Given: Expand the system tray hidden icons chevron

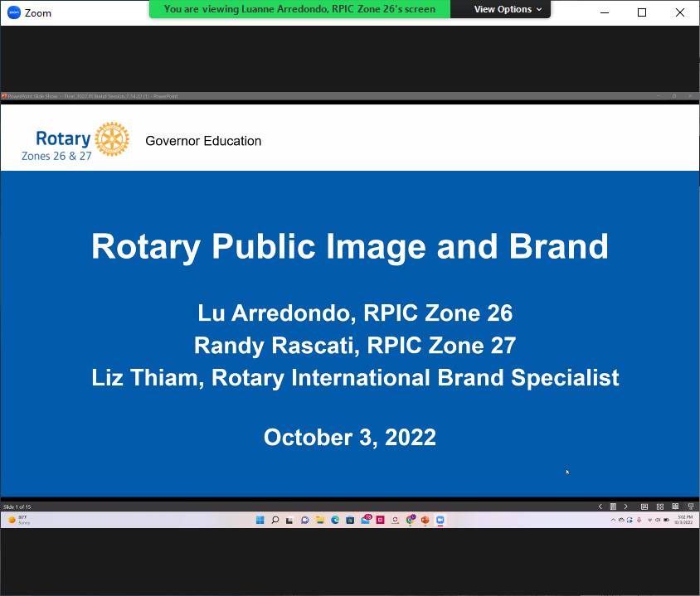Looking at the screenshot, I should 614,520.
